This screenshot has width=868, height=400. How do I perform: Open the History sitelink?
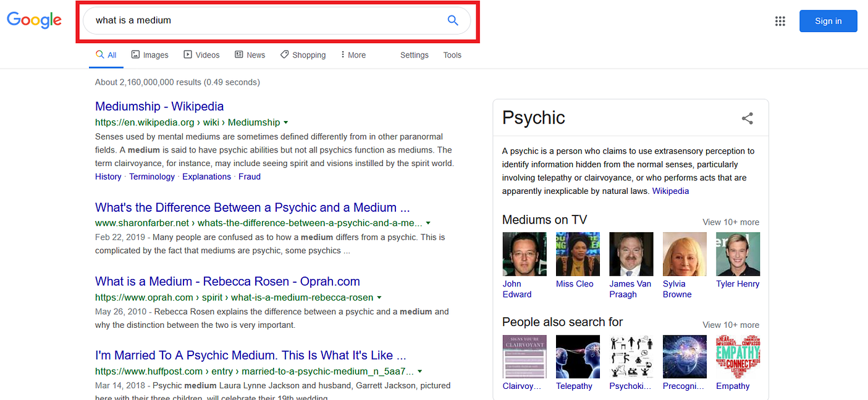[108, 177]
